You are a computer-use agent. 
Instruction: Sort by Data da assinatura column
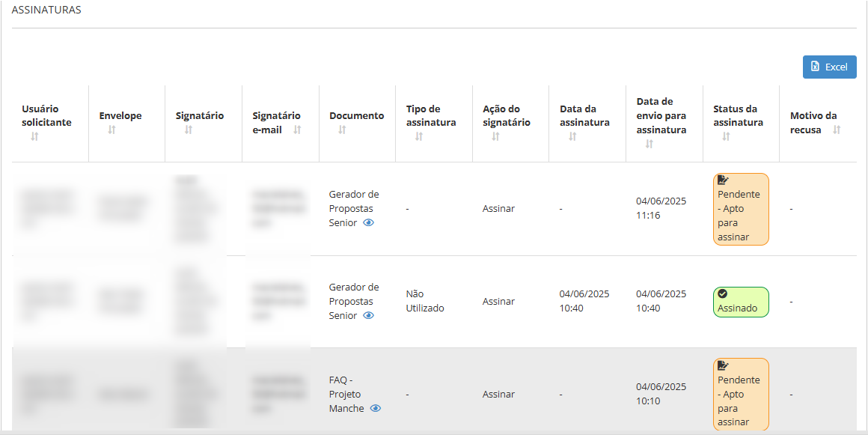[572, 137]
